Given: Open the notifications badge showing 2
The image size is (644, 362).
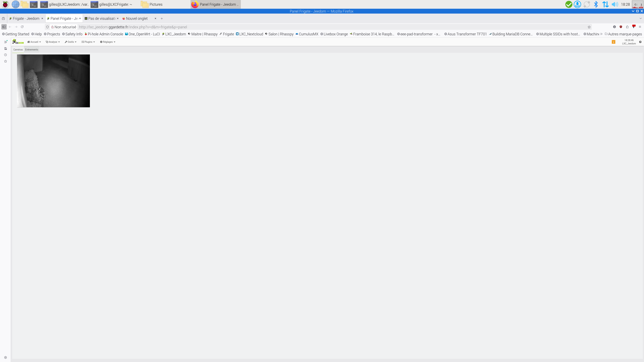Looking at the screenshot, I should [613, 42].
